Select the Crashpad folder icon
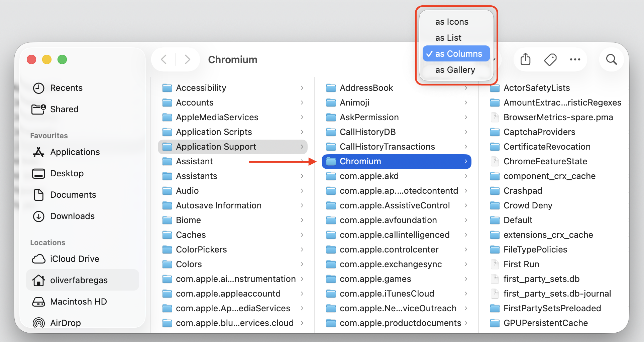This screenshot has width=644, height=342. click(x=495, y=191)
